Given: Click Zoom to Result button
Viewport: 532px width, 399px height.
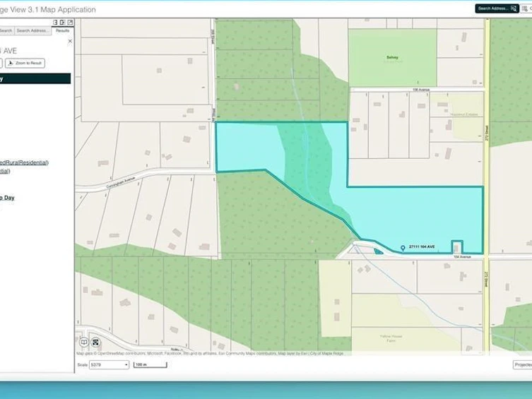Looking at the screenshot, I should tap(25, 63).
